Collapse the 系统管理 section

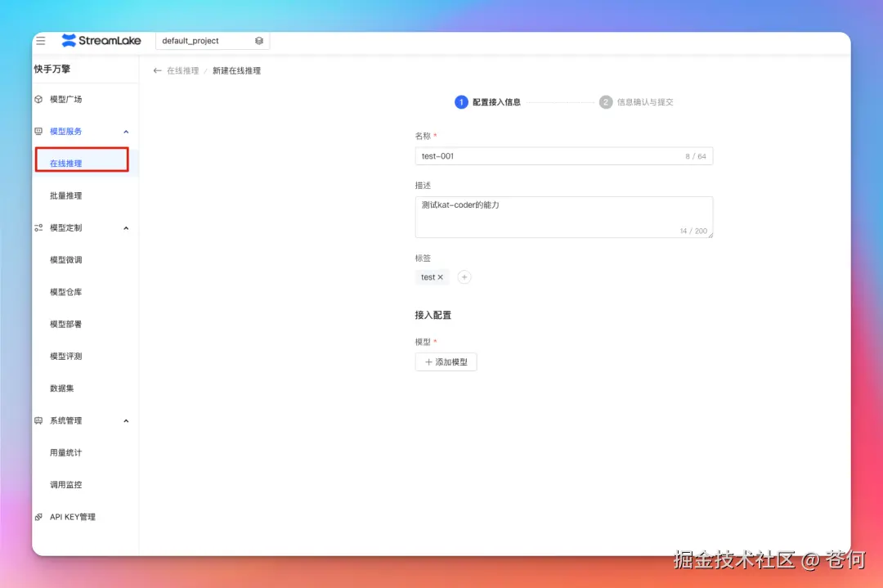point(126,420)
